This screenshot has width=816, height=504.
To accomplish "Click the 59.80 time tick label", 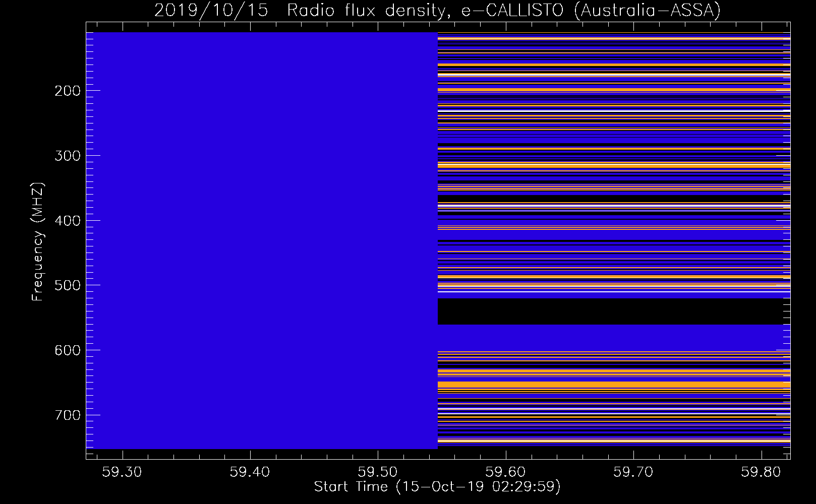I will 761,472.
